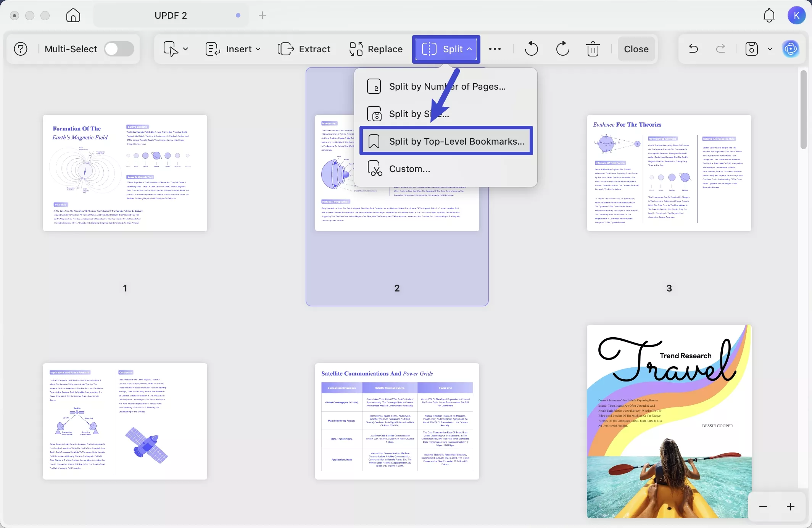The height and width of the screenshot is (528, 812).
Task: Click the Home icon
Action: 73,15
